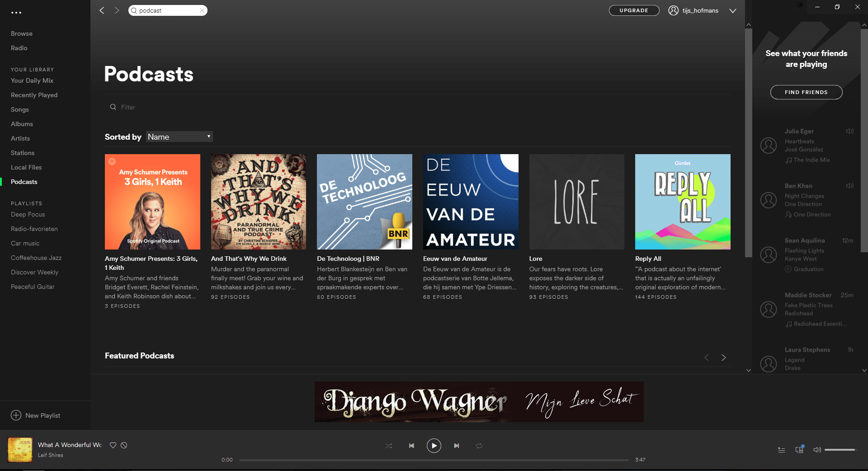This screenshot has width=868, height=471.
Task: Open the Car music playlist
Action: pos(25,243)
